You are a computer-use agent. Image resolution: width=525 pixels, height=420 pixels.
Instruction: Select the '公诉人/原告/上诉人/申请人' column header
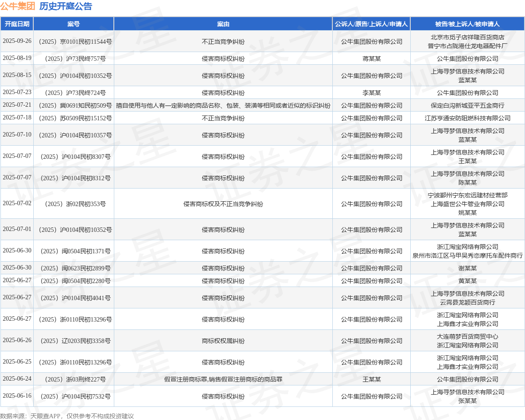click(x=371, y=24)
